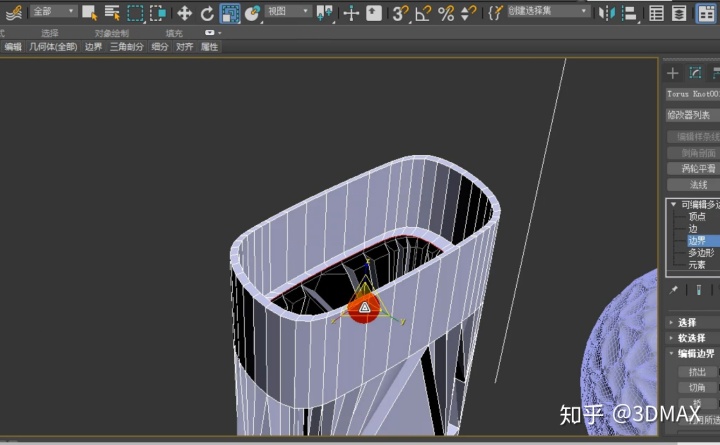
Task: Open the selection filter 全部 dropdown
Action: pos(54,12)
